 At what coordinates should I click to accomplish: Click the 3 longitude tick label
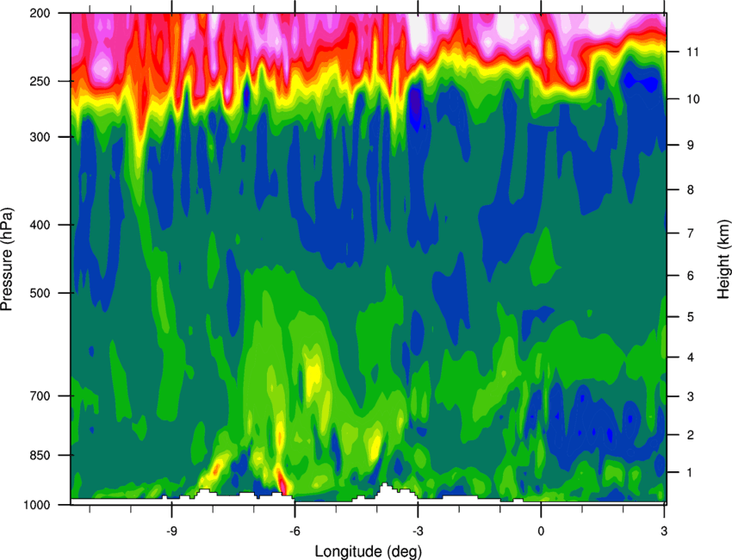point(664,532)
